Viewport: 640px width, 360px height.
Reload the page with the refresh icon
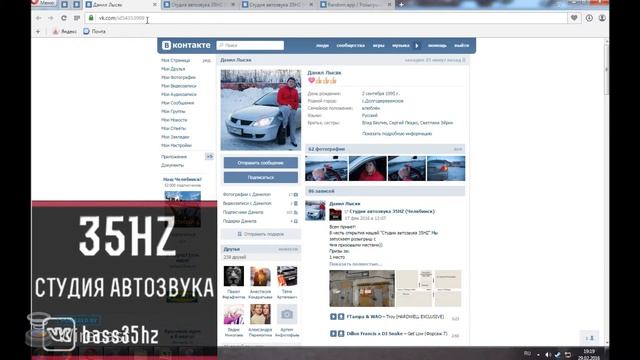pos(64,18)
